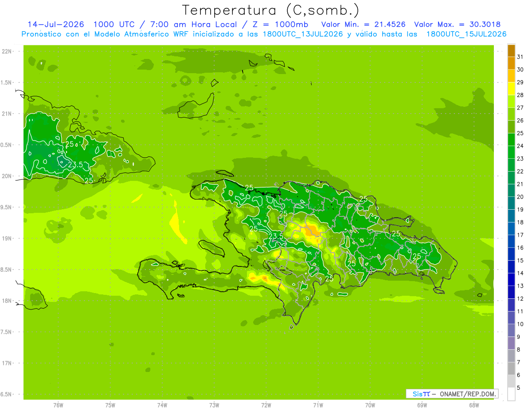Screen dimensions: 532x411
Task: Pick green legend band between 24 and 25
Action: click(x=511, y=140)
